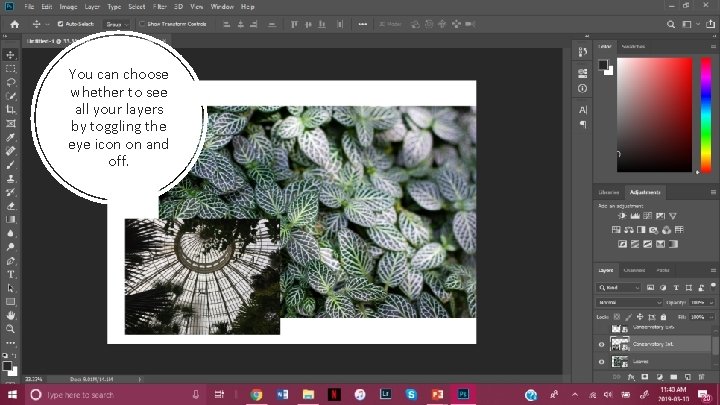Select the Hand tool
Image resolution: width=720 pixels, height=405 pixels.
coord(10,315)
